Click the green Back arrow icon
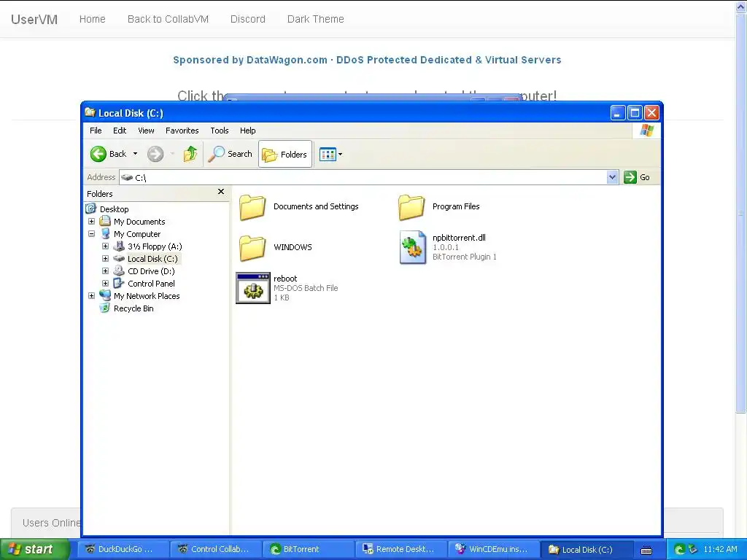The image size is (747, 560). coord(98,154)
